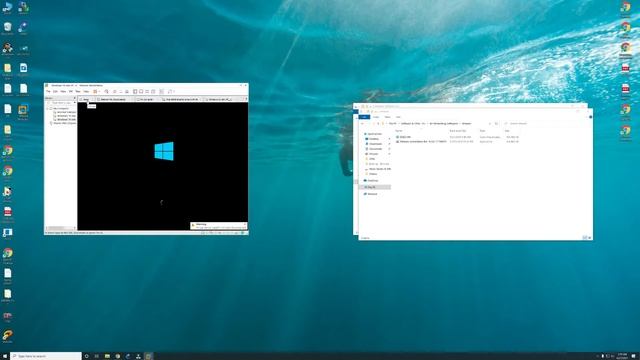Revert the virtual machine to its snapshot
The height and width of the screenshot is (360, 640).
pyautogui.click(x=121, y=91)
